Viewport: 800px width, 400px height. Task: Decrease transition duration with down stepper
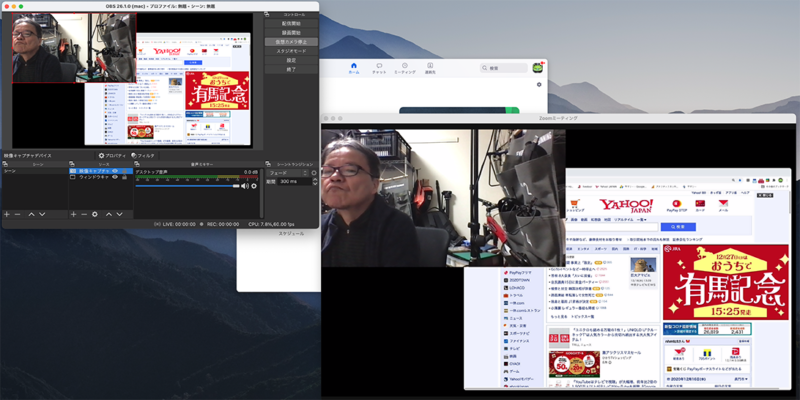tap(315, 183)
